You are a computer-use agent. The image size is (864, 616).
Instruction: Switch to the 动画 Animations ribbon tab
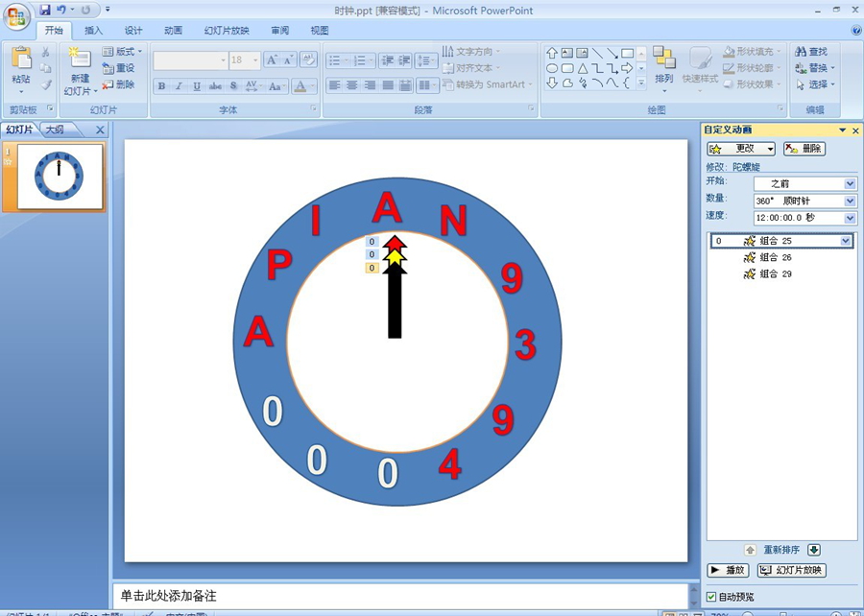173,31
